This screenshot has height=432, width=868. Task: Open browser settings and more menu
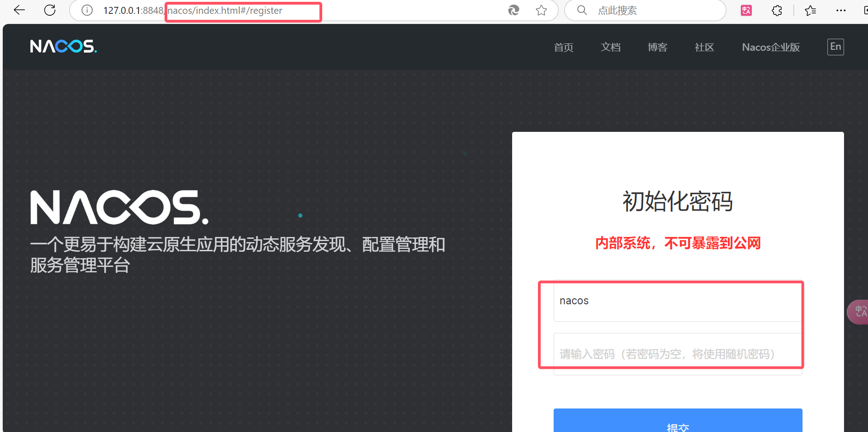coord(841,10)
